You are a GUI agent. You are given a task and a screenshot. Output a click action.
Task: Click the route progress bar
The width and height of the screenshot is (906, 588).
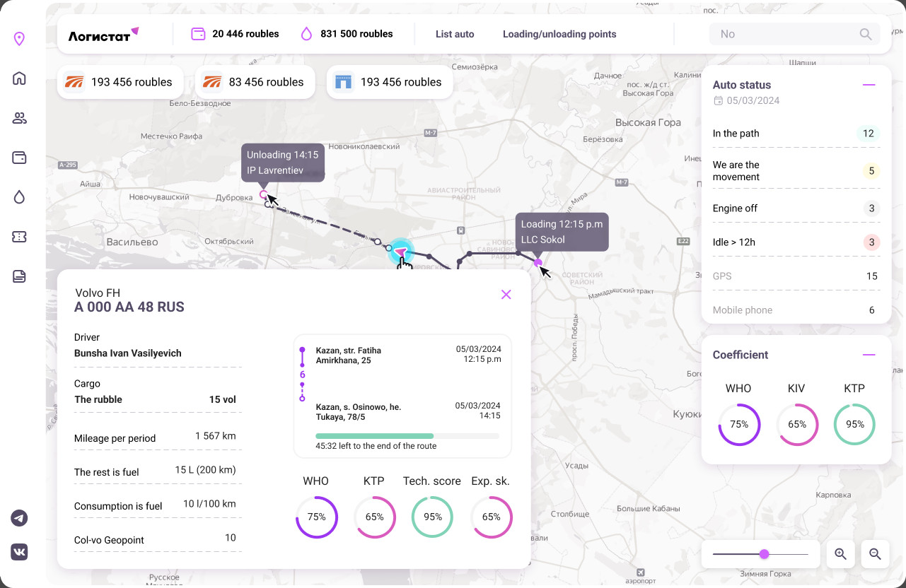pos(407,436)
